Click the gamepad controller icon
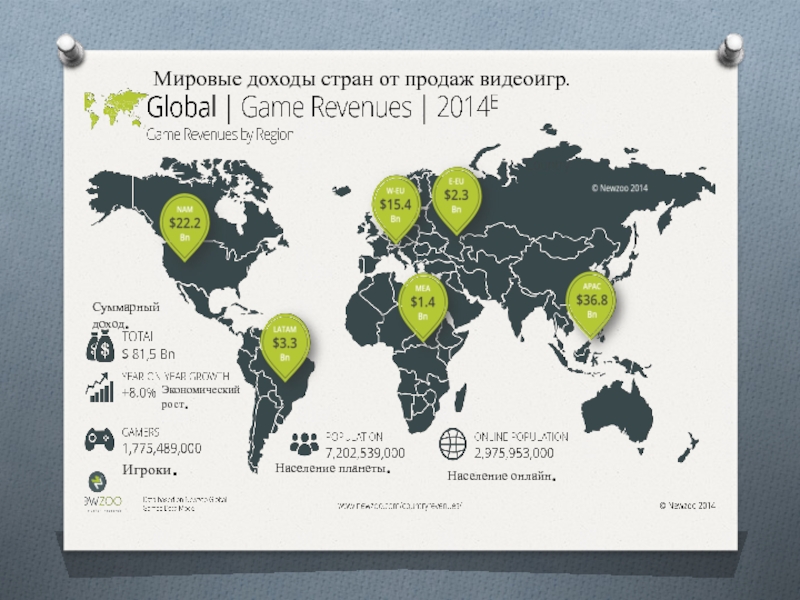Screen dimensions: 800x600 tap(99, 440)
